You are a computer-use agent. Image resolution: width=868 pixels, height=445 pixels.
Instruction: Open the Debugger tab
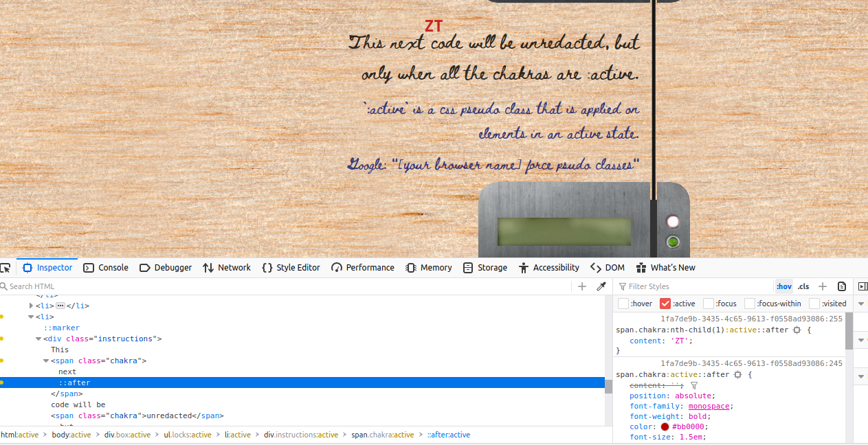click(165, 268)
